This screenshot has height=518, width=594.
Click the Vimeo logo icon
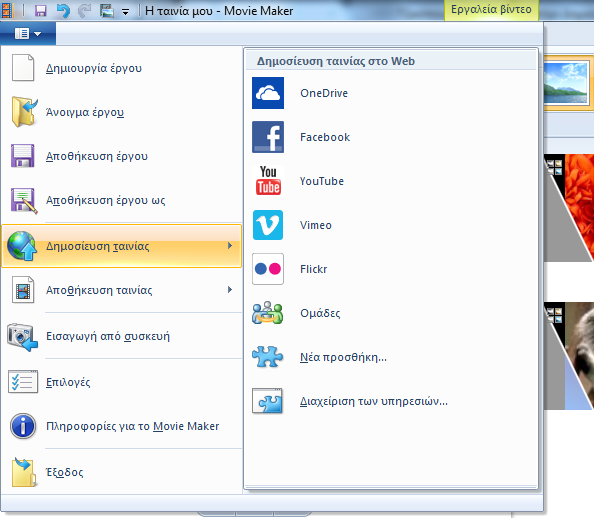click(268, 225)
